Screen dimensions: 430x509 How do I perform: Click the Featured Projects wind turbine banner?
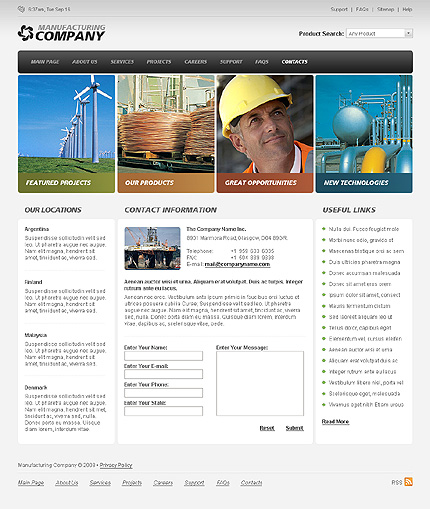66,134
